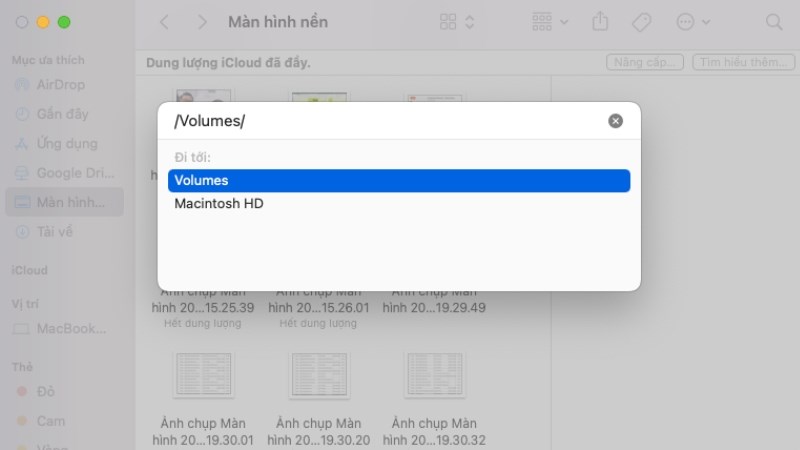The height and width of the screenshot is (450, 800).
Task: Open Google Dri... in the sidebar
Action: tap(64, 173)
